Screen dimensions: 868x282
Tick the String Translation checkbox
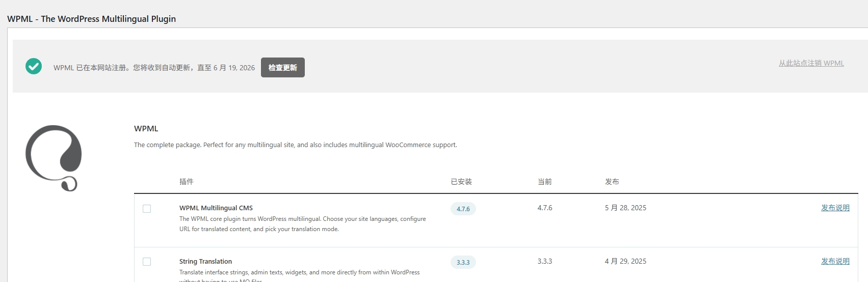tap(147, 262)
